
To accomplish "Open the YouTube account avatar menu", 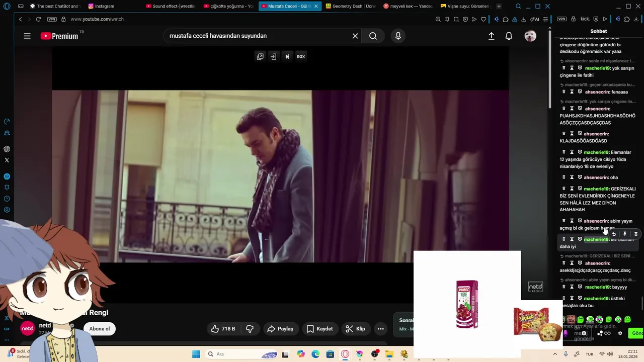I will click(530, 36).
